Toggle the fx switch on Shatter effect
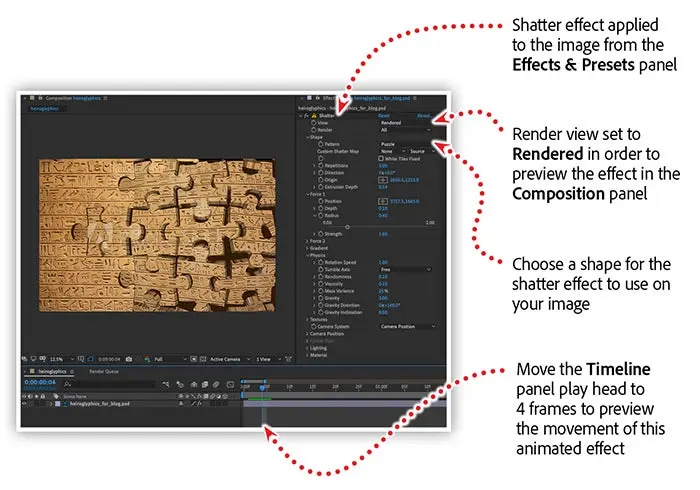The height and width of the screenshot is (490, 700). tap(306, 116)
